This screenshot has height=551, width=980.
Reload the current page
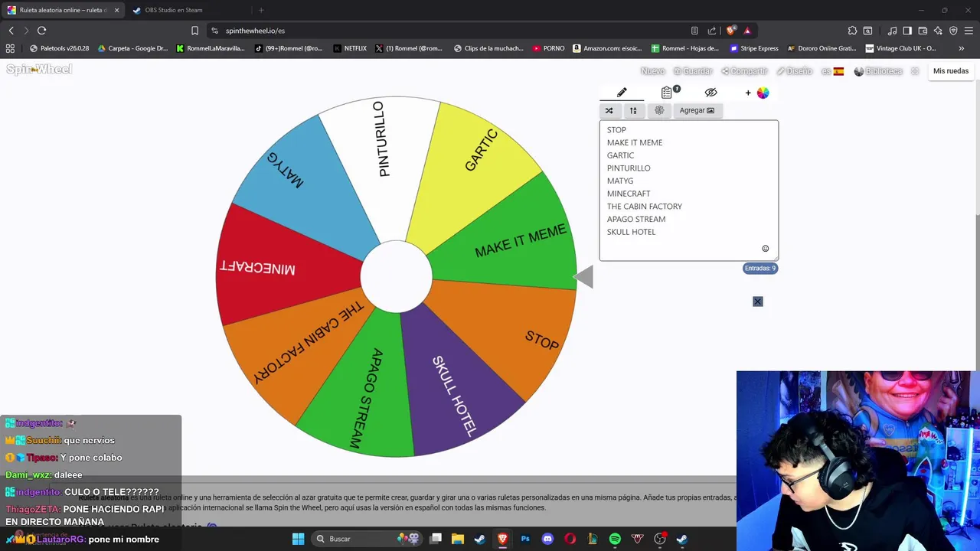[x=41, y=31]
